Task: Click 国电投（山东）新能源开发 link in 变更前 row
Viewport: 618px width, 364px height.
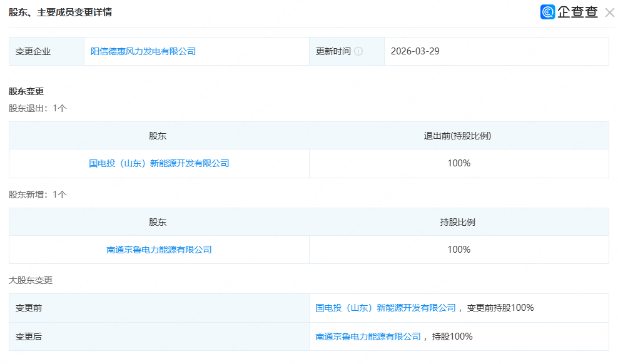Action: tap(385, 308)
